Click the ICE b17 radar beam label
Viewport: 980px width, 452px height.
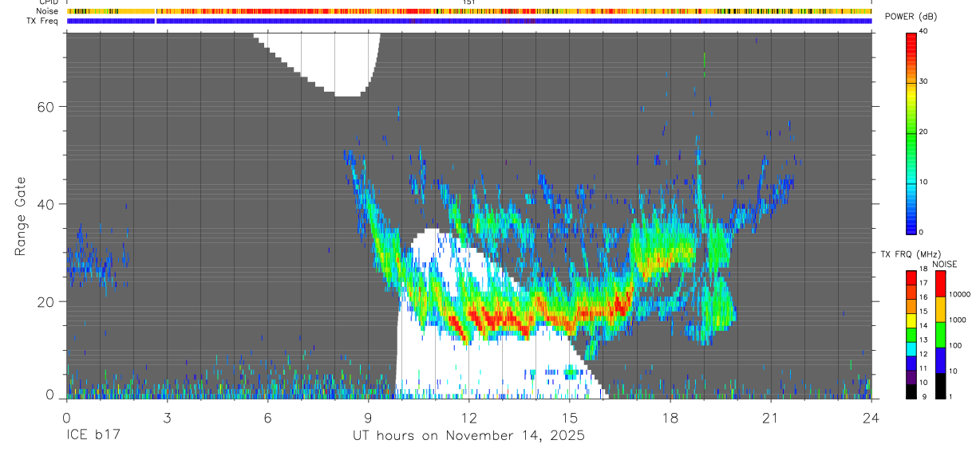point(93,436)
